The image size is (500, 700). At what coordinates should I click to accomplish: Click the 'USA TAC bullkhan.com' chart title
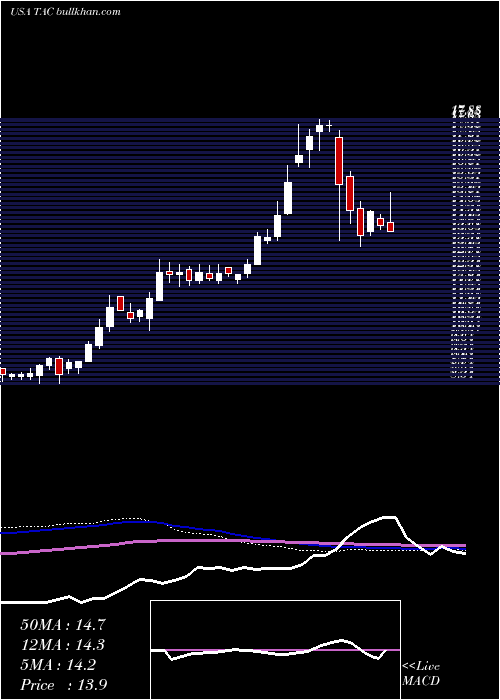click(x=65, y=12)
